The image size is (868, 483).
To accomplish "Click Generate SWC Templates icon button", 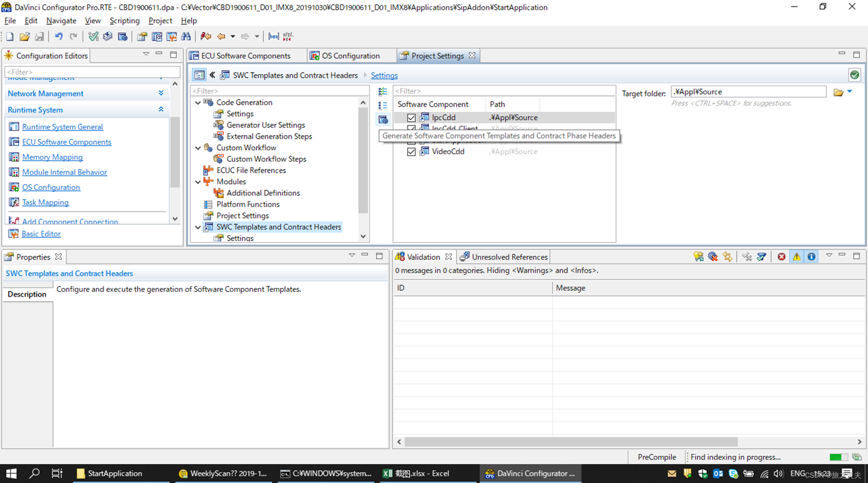I will pos(383,120).
